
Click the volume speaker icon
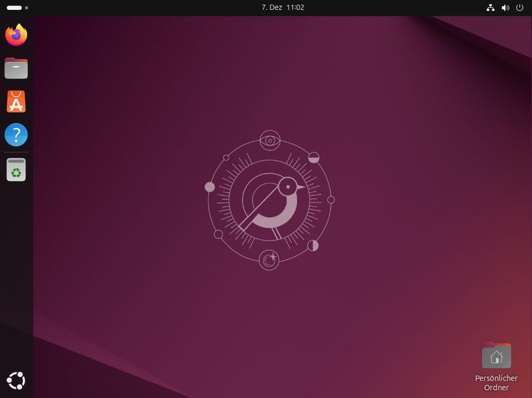505,7
